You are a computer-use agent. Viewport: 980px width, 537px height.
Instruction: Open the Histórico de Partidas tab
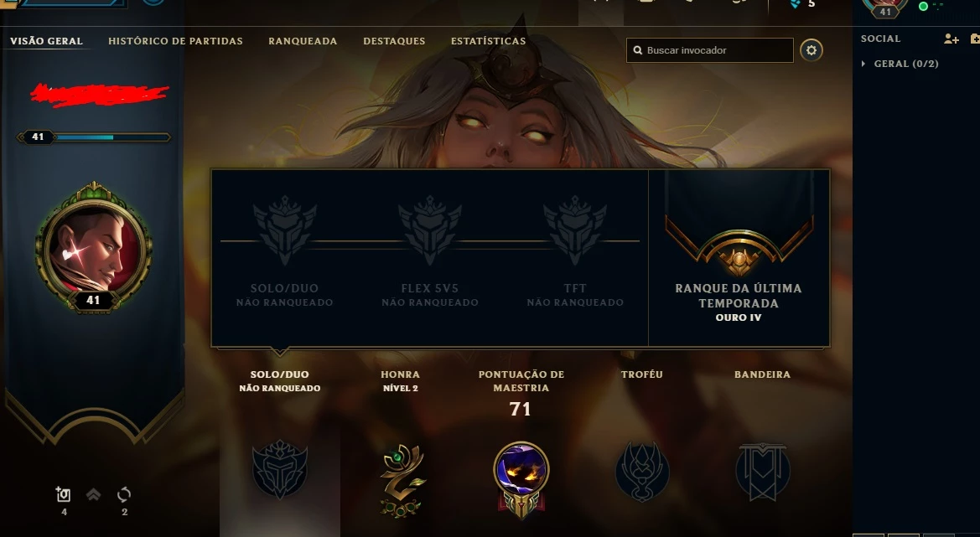pos(175,41)
